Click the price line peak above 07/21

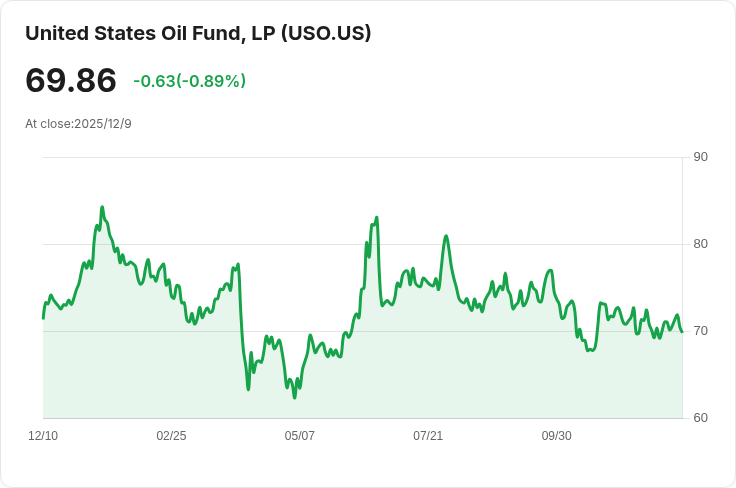coord(446,236)
